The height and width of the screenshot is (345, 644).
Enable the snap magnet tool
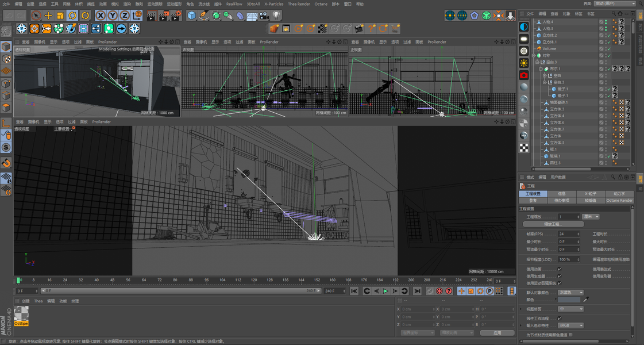tap(6, 163)
